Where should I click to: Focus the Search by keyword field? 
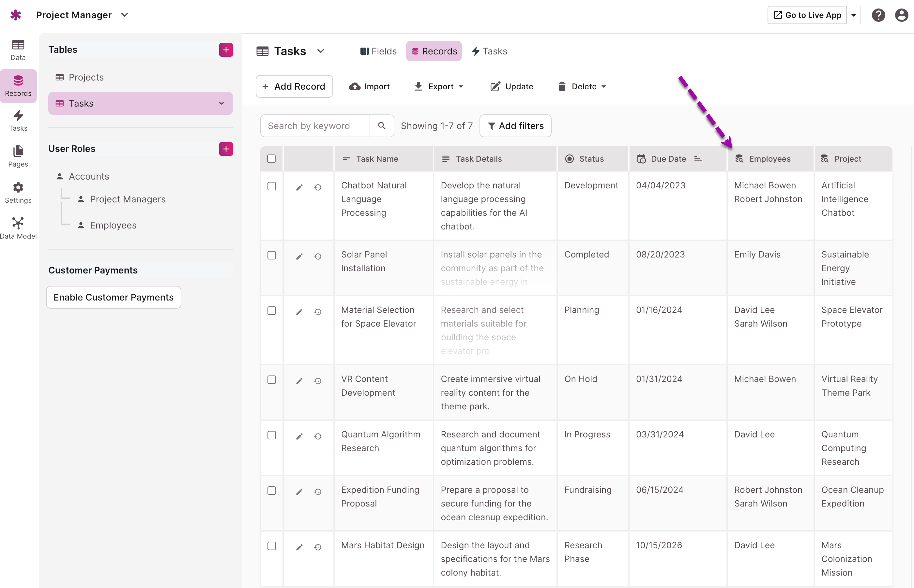[315, 126]
